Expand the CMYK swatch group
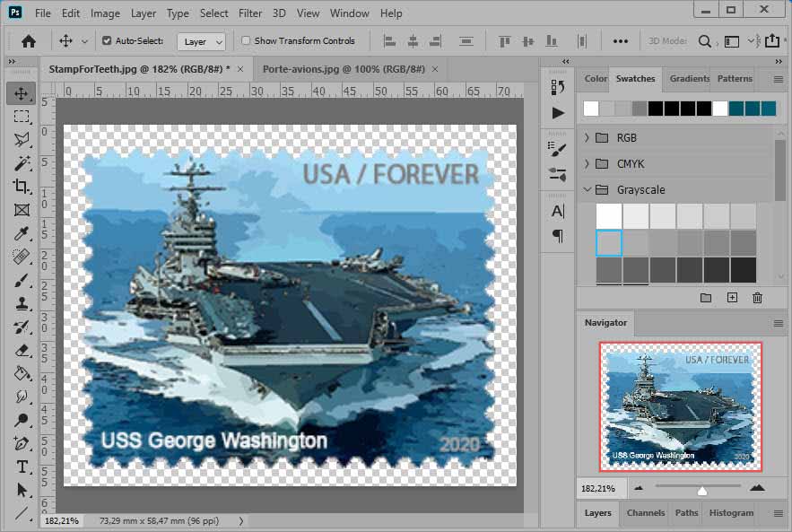Screen dimensions: 792x532 click(587, 163)
